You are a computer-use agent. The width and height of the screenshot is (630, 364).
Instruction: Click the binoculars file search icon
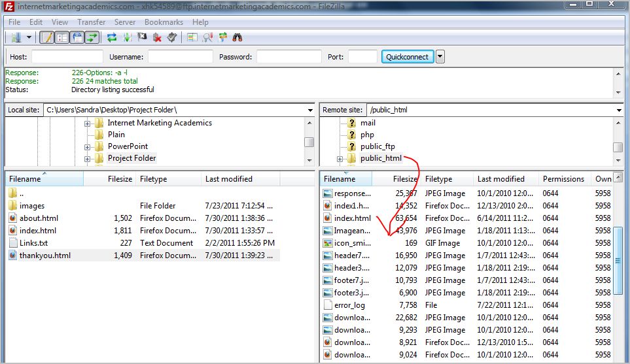click(x=238, y=37)
